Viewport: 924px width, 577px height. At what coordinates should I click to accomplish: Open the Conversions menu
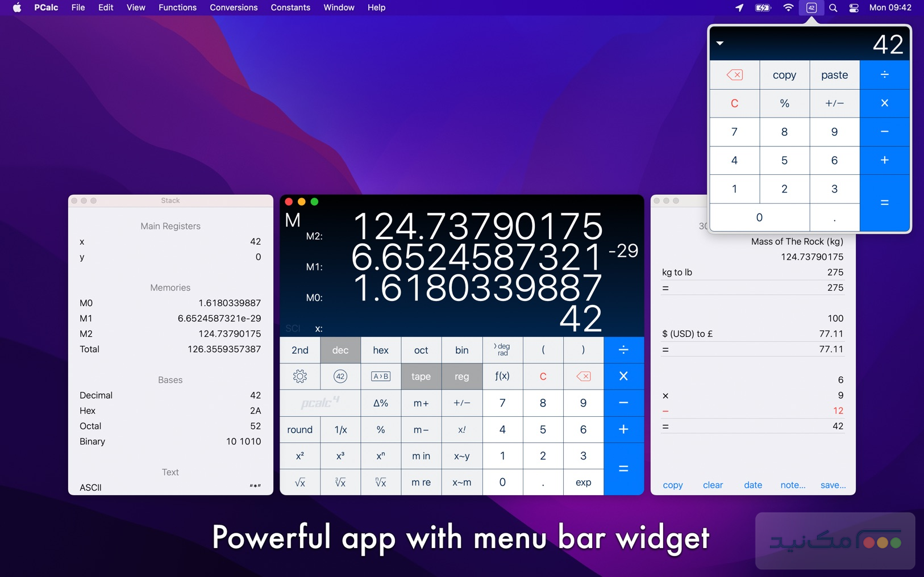click(233, 7)
